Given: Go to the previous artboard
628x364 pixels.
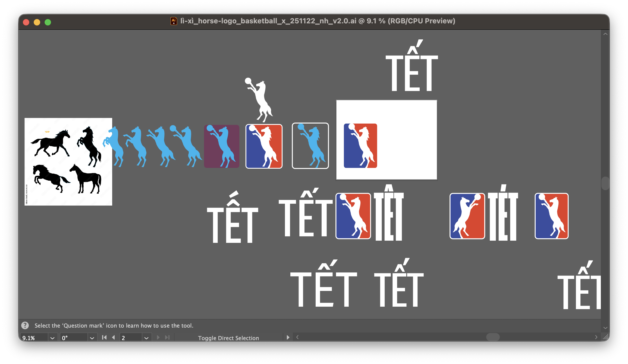Looking at the screenshot, I should coord(114,337).
